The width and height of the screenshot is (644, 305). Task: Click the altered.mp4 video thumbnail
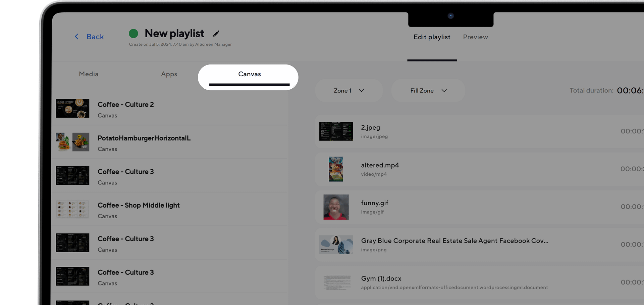click(336, 169)
